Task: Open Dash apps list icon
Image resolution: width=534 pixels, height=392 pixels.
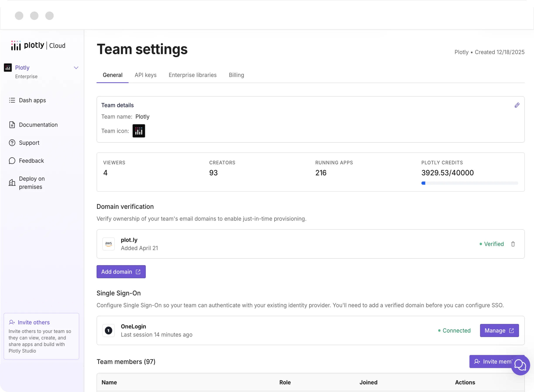Action: click(12, 100)
